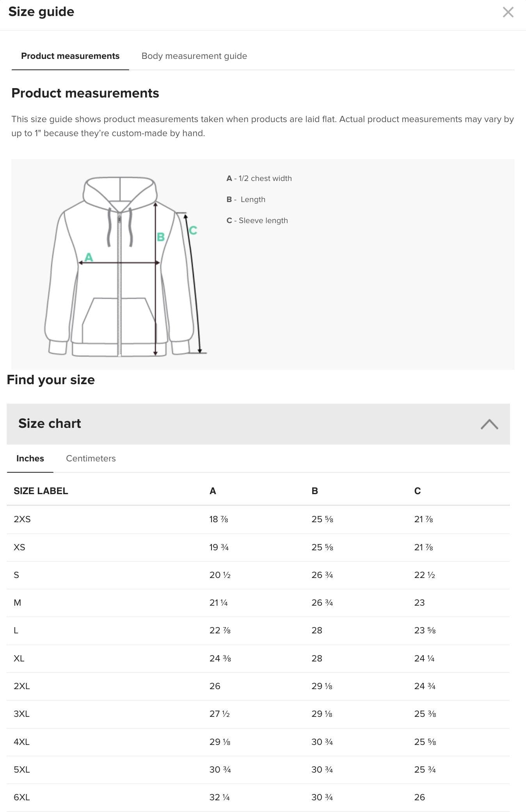Switch to the Body measurement guide tab

click(x=194, y=56)
